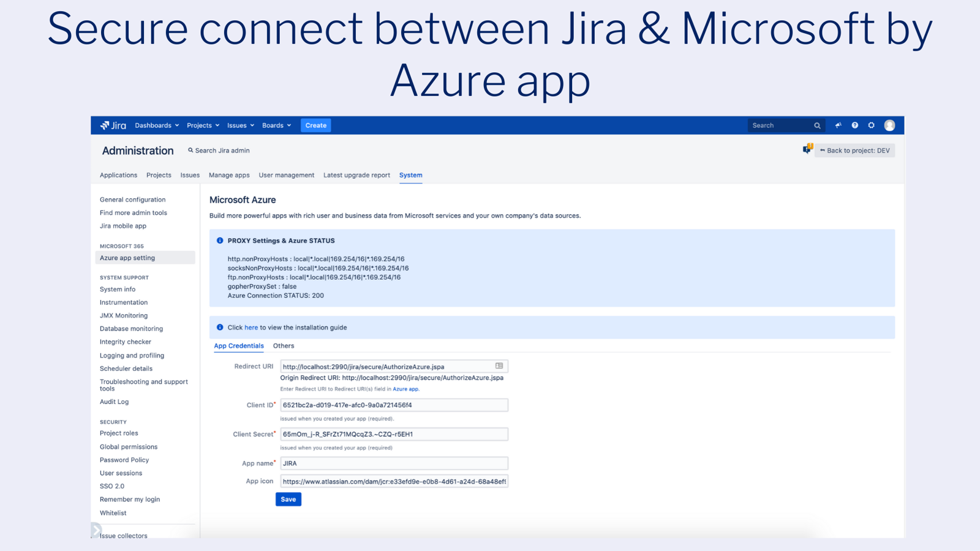Click 'gopherProxySet : false' text
The height and width of the screenshot is (551, 980).
tap(262, 287)
